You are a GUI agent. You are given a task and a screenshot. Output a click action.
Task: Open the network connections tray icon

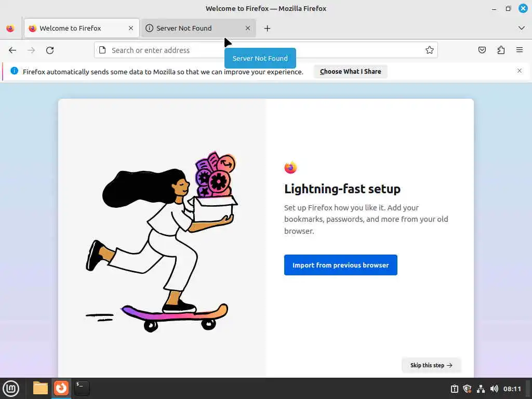coord(481,389)
